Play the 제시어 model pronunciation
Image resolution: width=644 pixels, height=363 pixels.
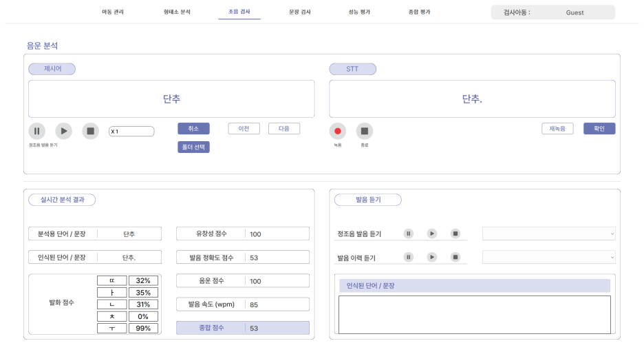[x=64, y=131]
